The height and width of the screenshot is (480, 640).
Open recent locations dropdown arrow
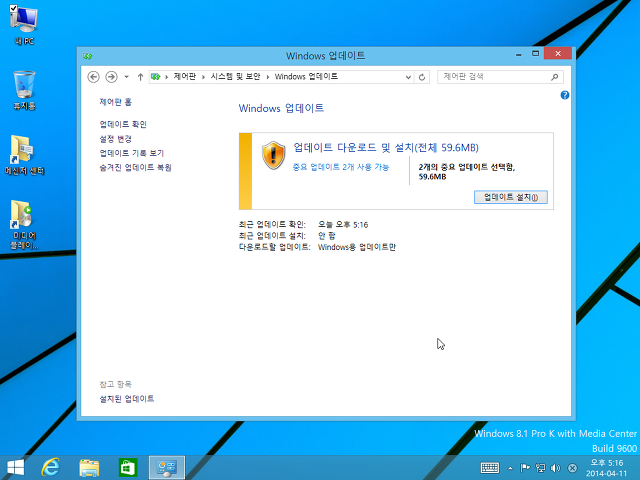click(127, 77)
